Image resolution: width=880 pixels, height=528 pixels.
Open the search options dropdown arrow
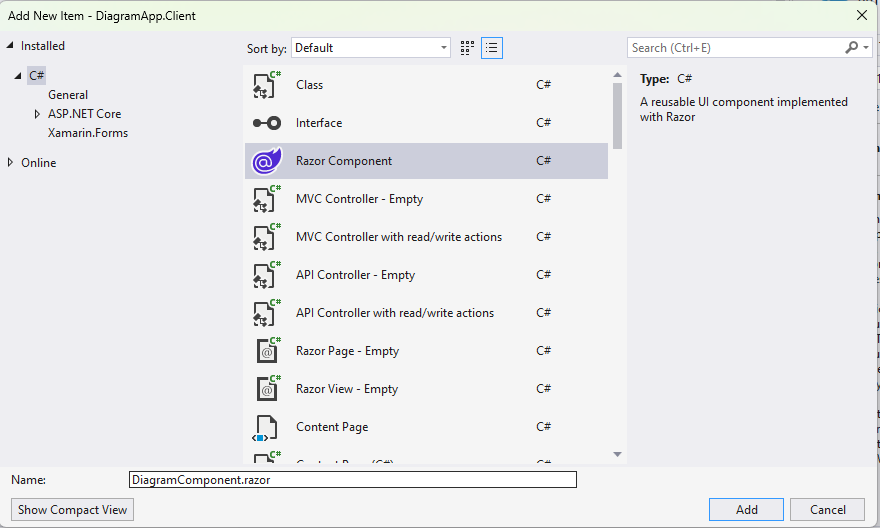click(866, 48)
